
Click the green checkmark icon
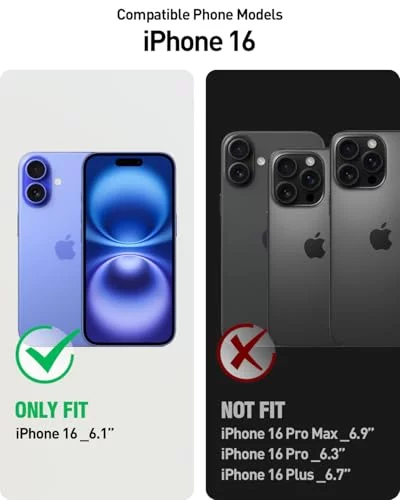46,355
